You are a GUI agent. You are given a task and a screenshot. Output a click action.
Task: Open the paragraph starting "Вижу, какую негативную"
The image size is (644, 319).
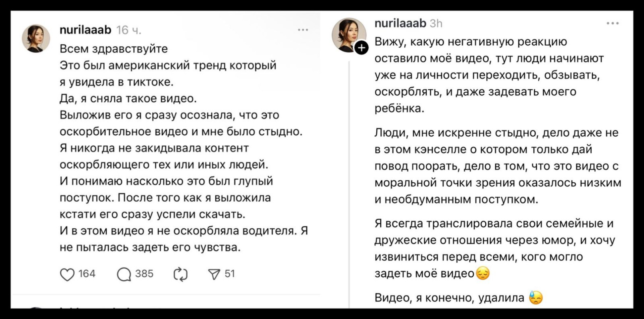486,75
